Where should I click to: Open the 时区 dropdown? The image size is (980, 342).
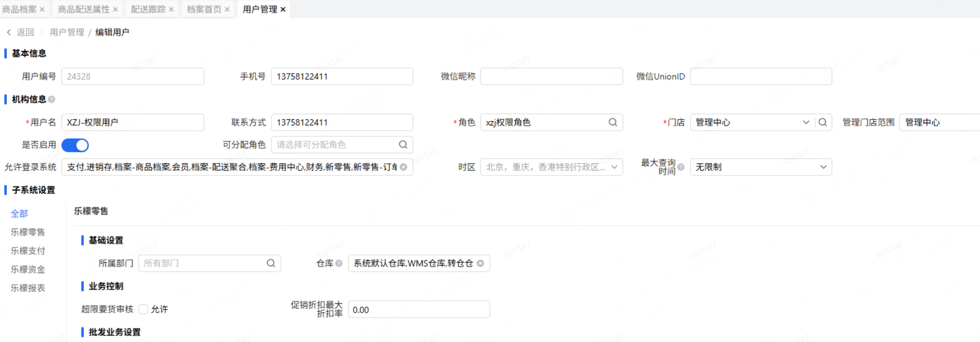pos(614,167)
